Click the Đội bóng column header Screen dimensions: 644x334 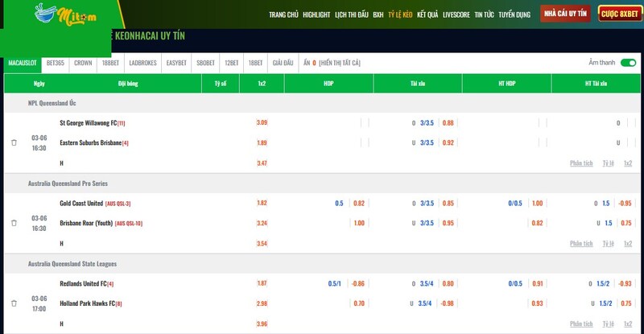tap(128, 84)
